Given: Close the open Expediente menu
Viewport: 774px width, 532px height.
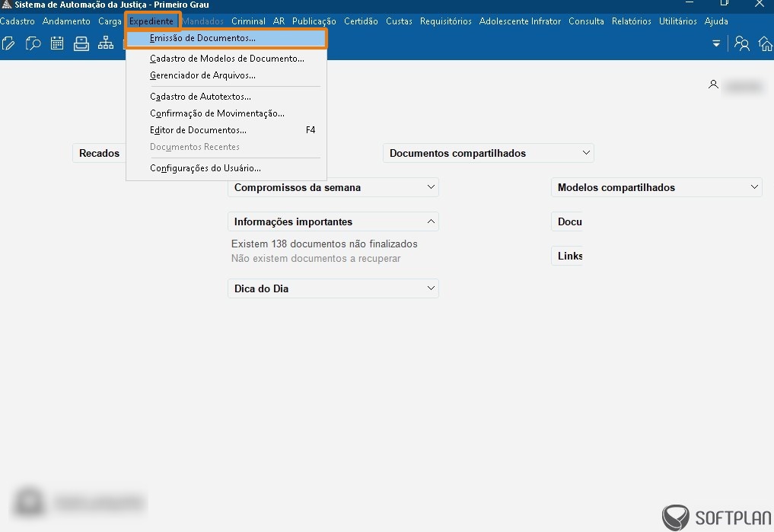Looking at the screenshot, I should coord(151,21).
